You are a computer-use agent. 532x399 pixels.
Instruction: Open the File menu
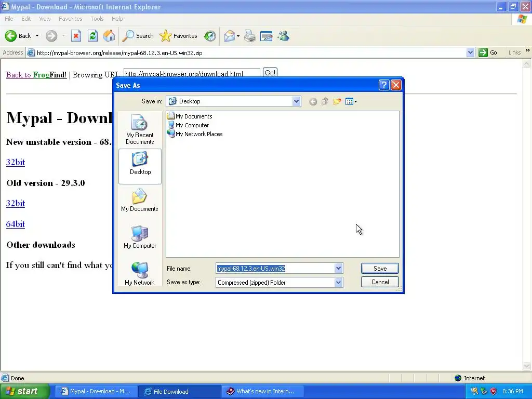[9, 19]
